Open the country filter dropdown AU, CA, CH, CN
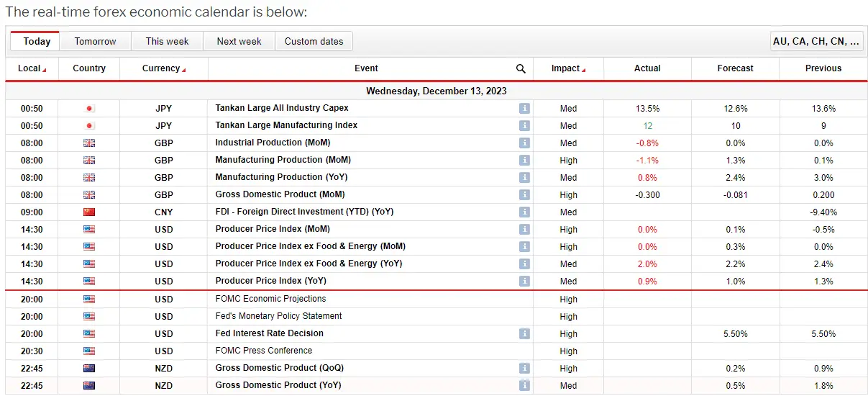The width and height of the screenshot is (868, 396). click(x=816, y=41)
